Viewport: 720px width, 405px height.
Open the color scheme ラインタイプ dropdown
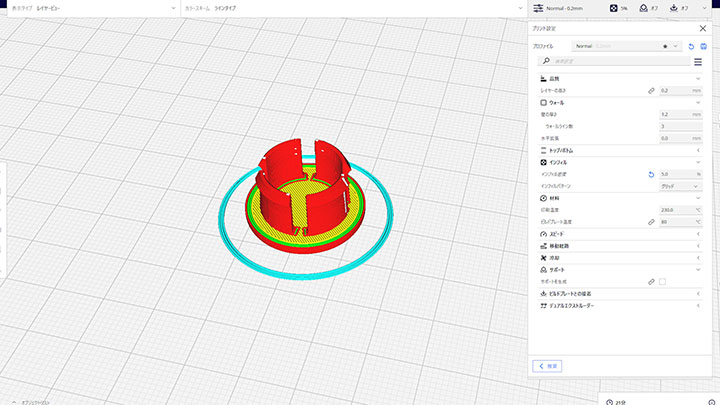click(x=354, y=8)
